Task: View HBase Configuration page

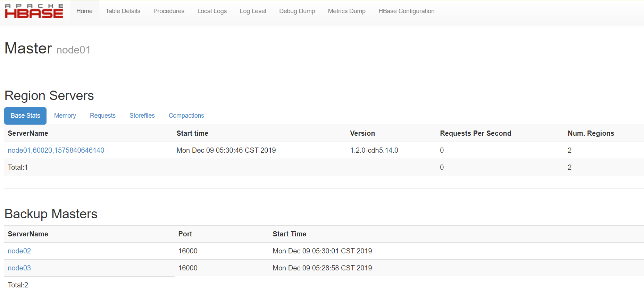Action: pyautogui.click(x=406, y=11)
